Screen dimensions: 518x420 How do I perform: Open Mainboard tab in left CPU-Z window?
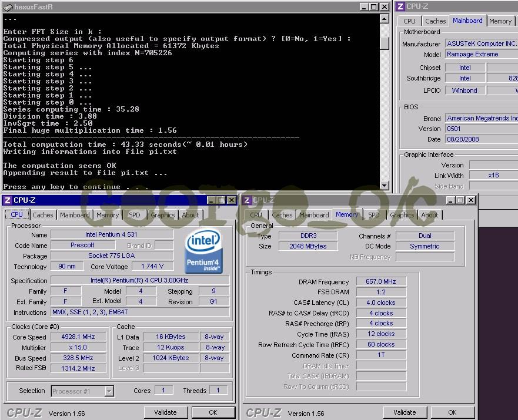tap(75, 215)
